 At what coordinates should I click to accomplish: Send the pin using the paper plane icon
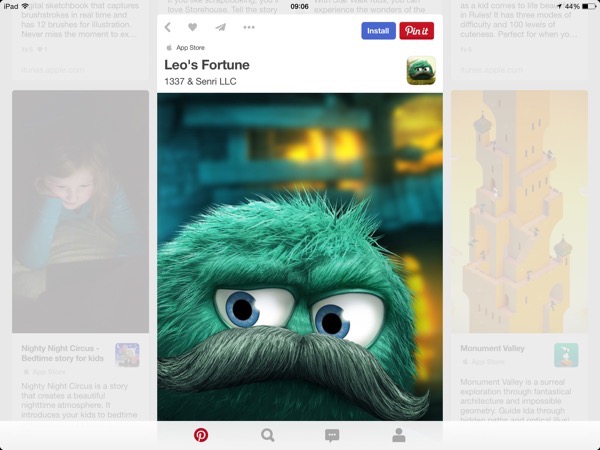[220, 27]
